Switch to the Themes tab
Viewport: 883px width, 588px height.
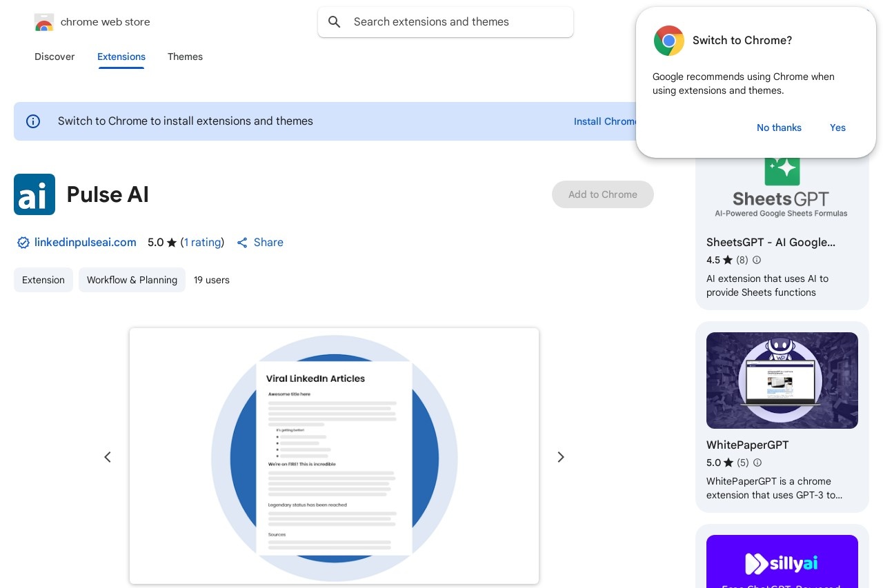click(x=185, y=57)
